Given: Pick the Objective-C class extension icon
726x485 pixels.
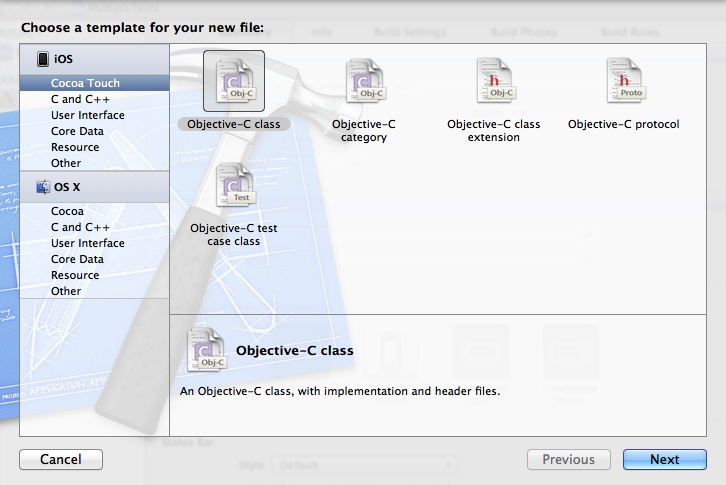Looking at the screenshot, I should coord(493,82).
